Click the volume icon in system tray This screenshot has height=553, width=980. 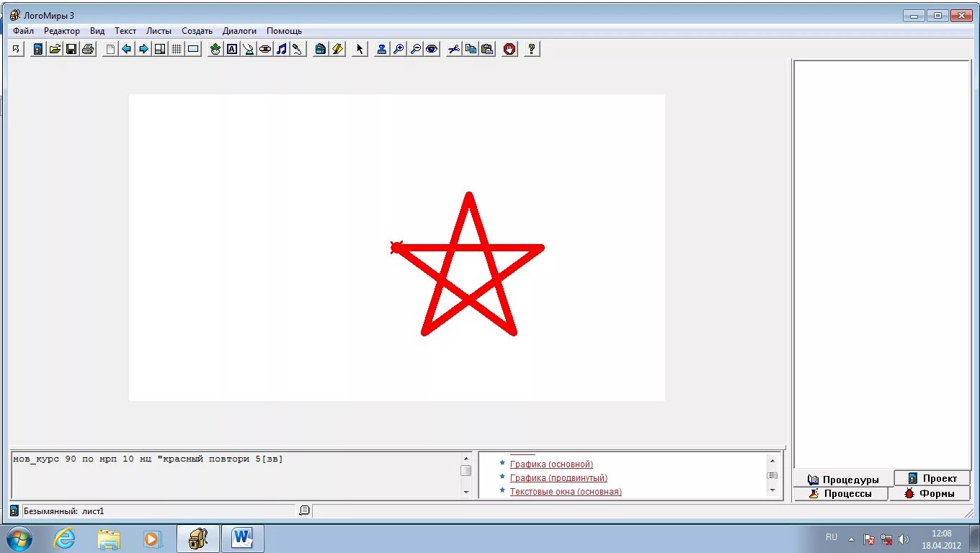tap(904, 539)
